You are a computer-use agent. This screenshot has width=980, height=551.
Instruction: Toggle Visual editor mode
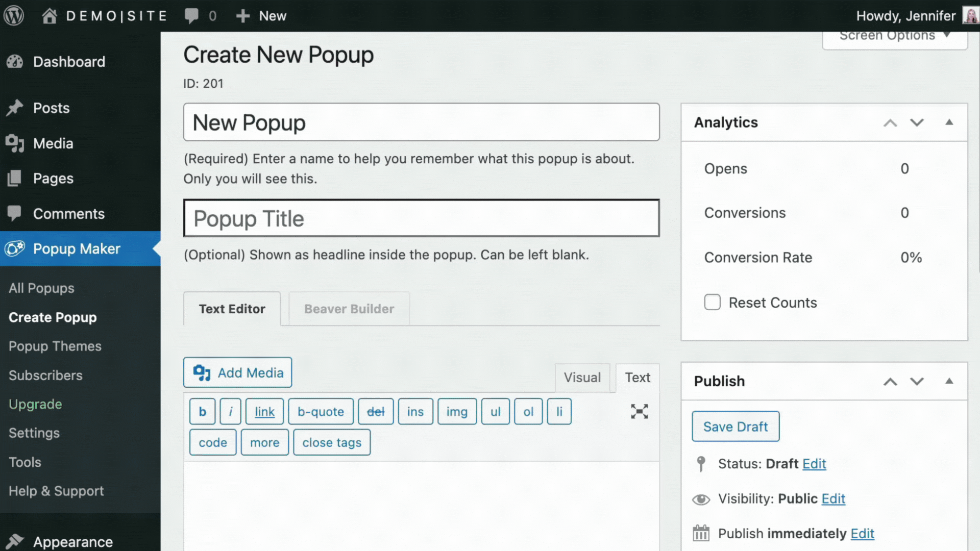click(581, 377)
